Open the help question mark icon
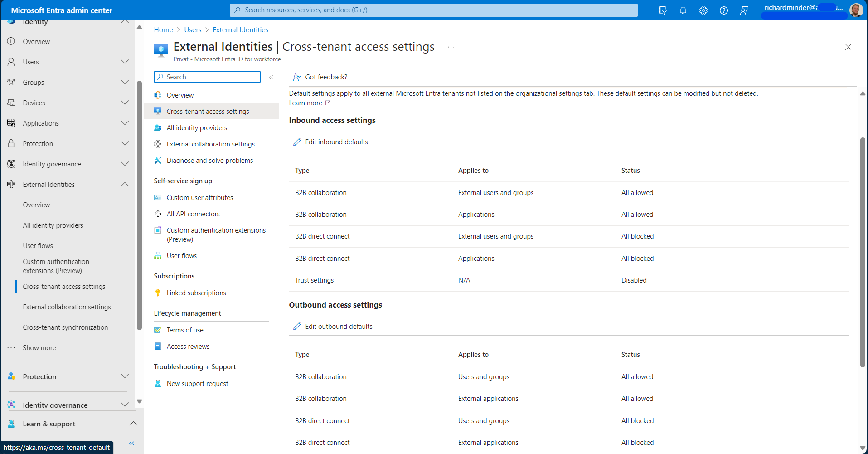This screenshot has height=454, width=868. pyautogui.click(x=723, y=10)
